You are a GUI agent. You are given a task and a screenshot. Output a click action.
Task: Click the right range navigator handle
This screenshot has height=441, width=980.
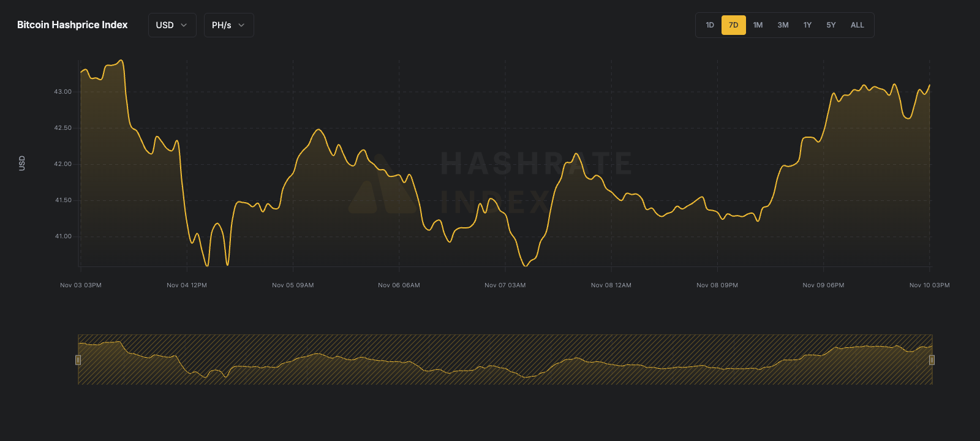click(932, 360)
